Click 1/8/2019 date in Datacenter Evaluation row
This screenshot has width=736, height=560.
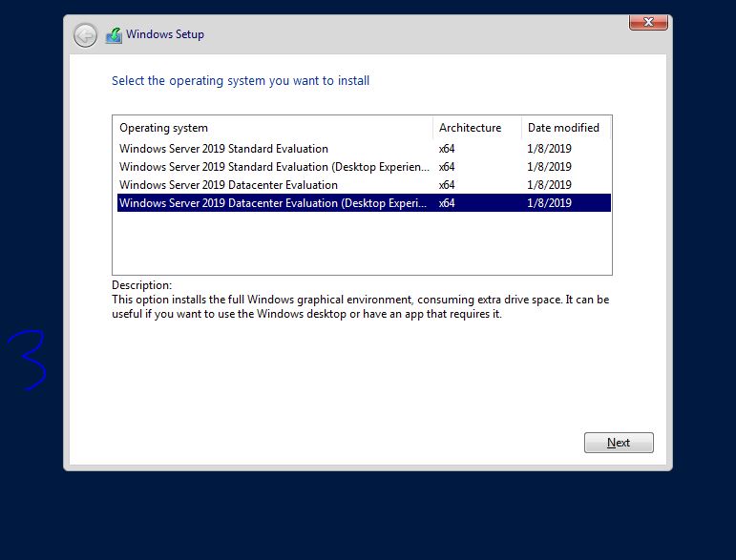(x=549, y=185)
